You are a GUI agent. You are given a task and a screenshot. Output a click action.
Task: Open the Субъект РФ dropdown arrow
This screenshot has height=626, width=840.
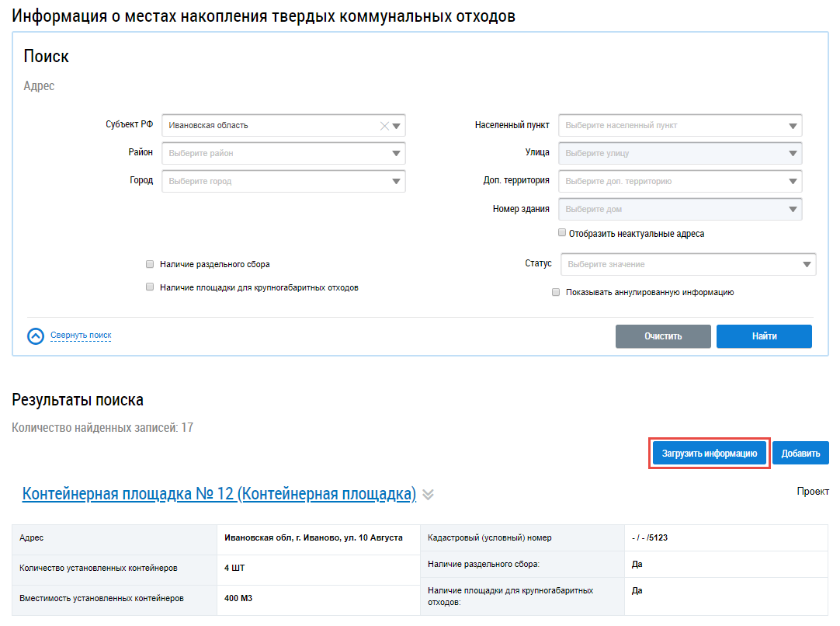[x=397, y=126]
